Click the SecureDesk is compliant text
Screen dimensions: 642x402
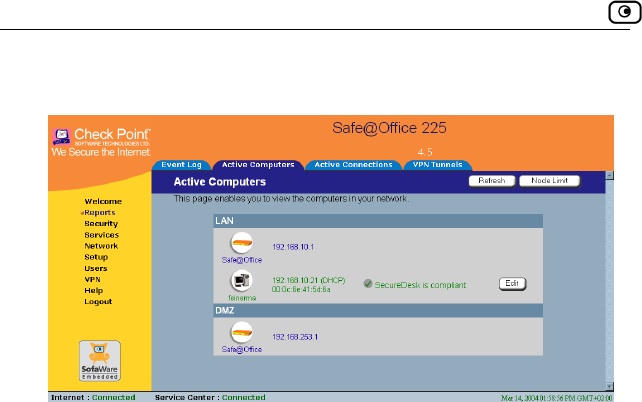pos(420,285)
